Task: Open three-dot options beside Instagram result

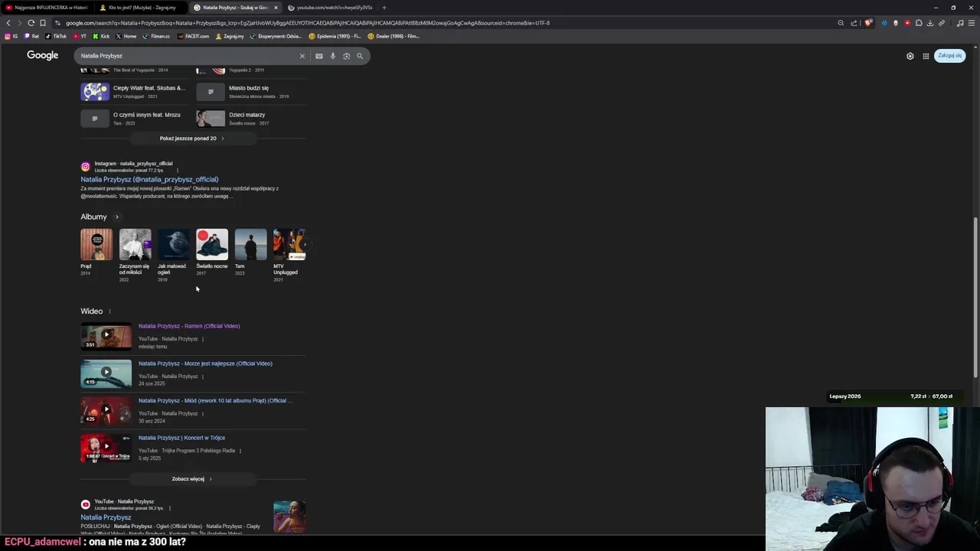Action: coord(178,170)
